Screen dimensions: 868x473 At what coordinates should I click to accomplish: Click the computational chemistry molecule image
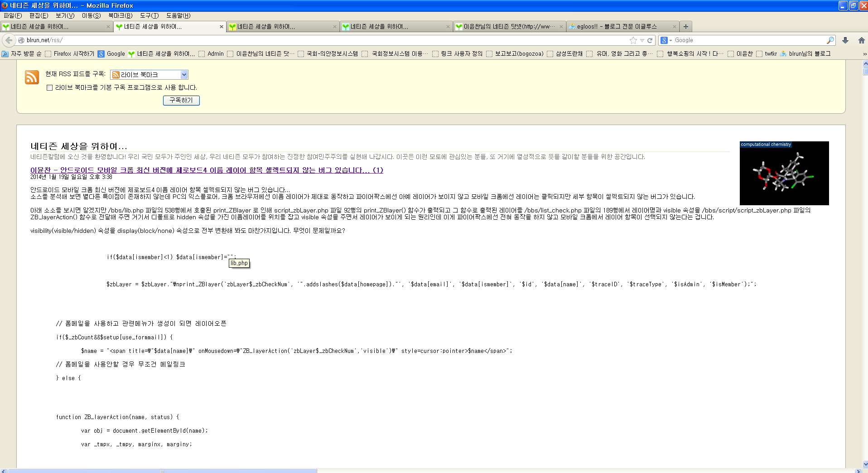(784, 173)
